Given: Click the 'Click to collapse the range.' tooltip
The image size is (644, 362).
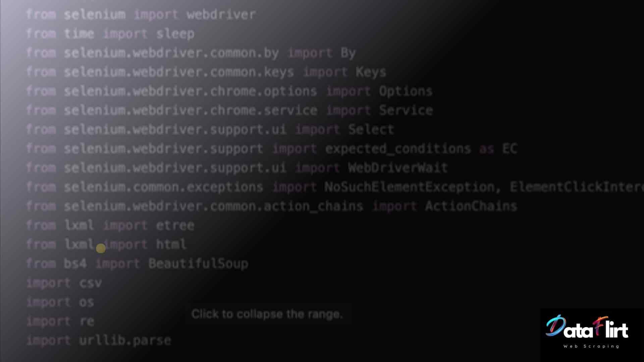Looking at the screenshot, I should [x=267, y=314].
